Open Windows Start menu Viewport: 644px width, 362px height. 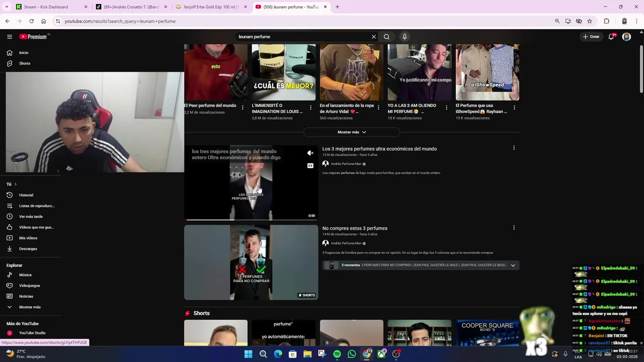pos(248,354)
